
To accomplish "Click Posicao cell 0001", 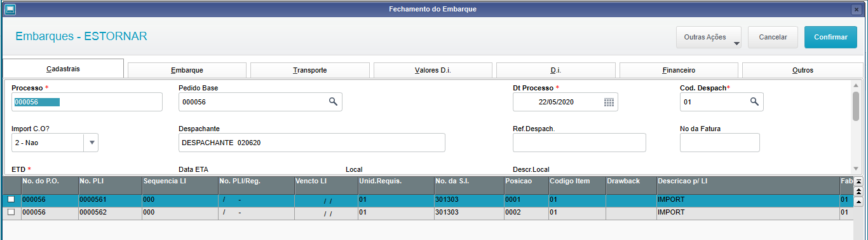I will coord(526,201).
